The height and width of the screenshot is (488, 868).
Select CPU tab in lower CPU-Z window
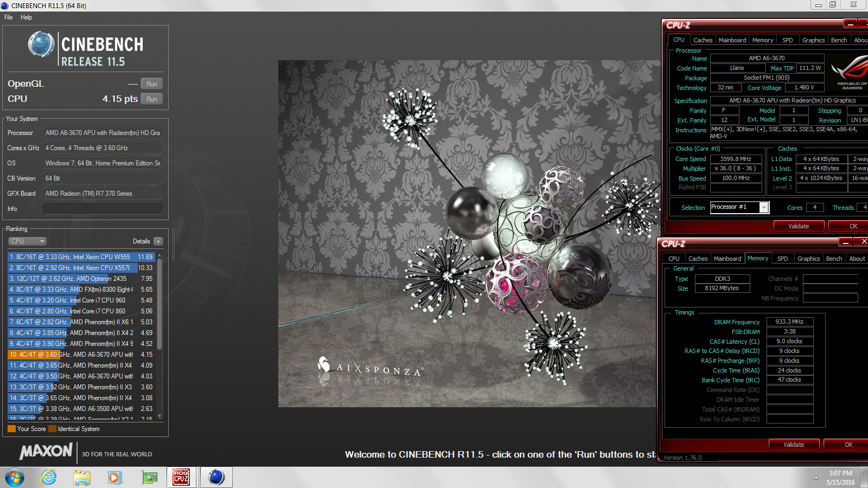(x=674, y=259)
